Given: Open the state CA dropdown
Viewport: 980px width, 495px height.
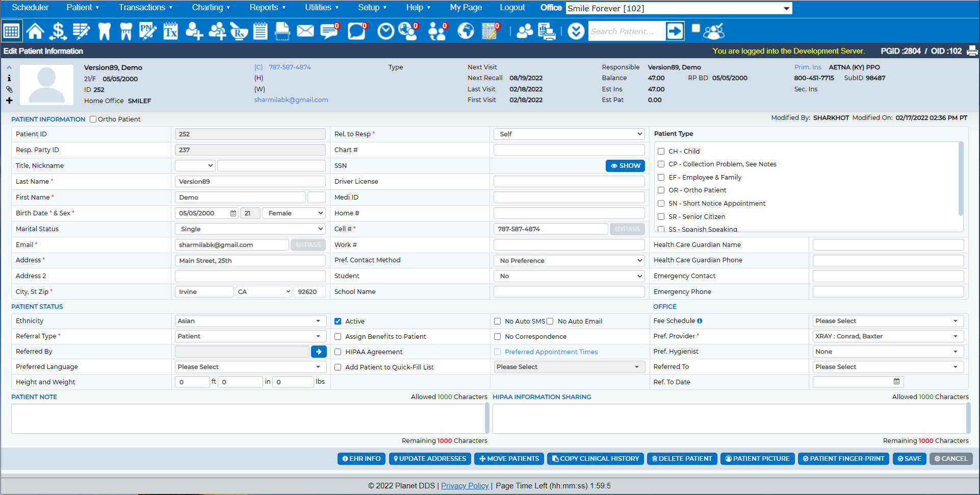Looking at the screenshot, I should pos(264,292).
